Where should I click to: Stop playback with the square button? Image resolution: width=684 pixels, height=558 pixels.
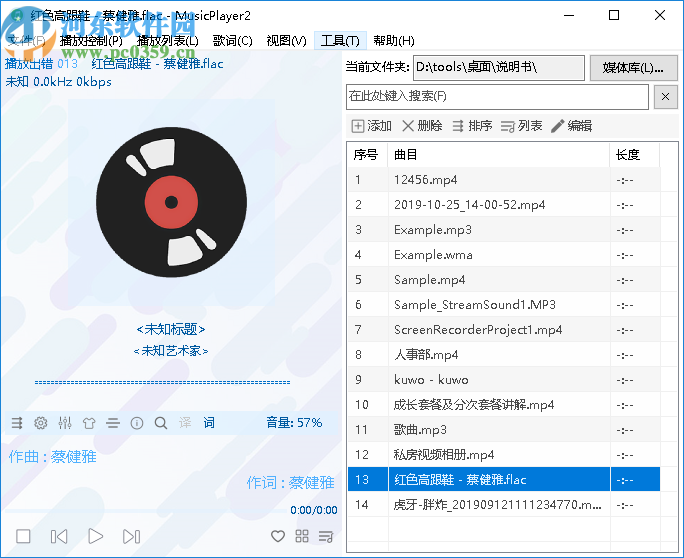pyautogui.click(x=23, y=536)
